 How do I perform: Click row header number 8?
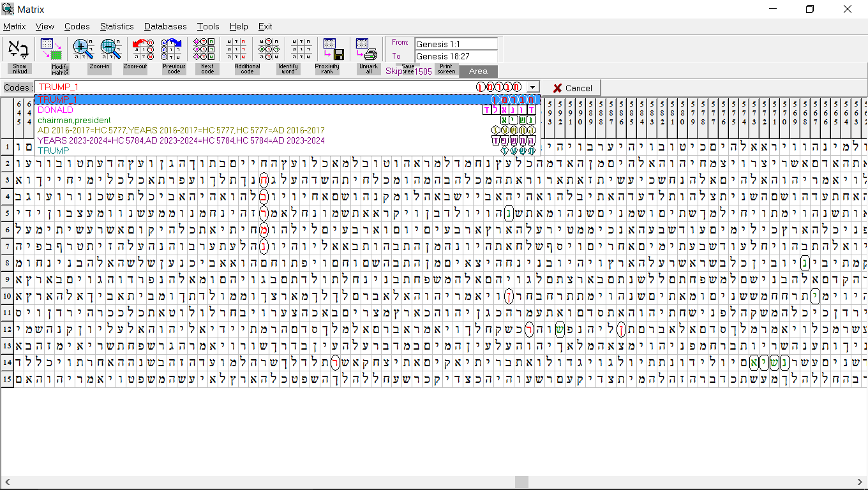6,263
